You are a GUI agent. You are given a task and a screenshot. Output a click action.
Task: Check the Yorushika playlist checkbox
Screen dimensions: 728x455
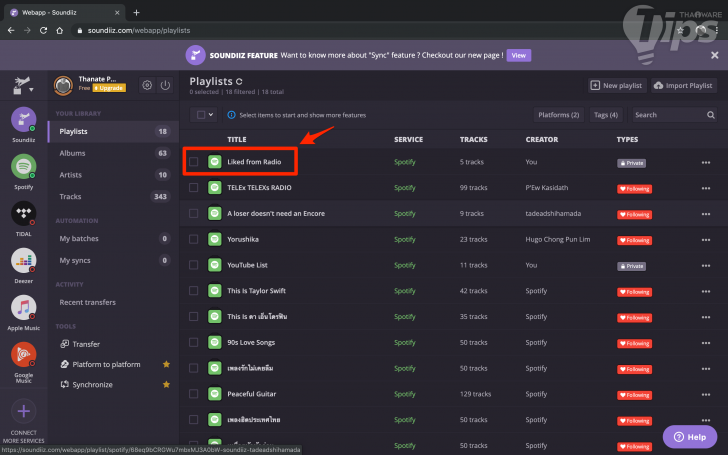pyautogui.click(x=194, y=240)
